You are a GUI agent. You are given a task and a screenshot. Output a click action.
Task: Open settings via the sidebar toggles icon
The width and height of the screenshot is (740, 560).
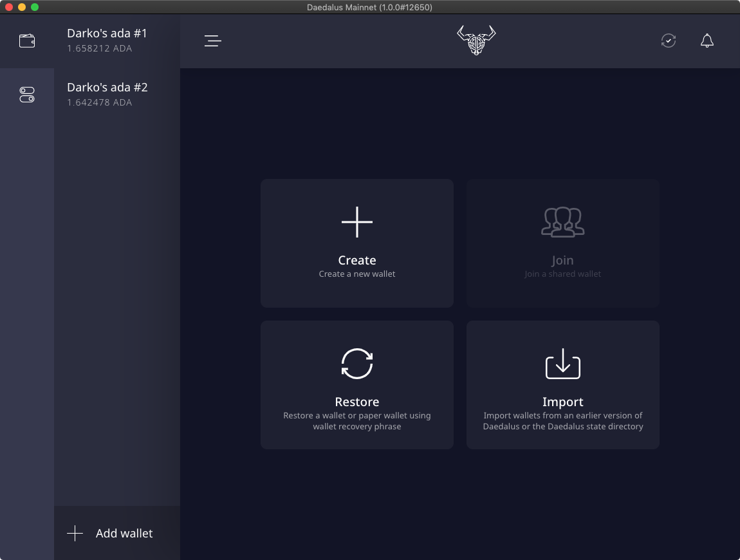tap(27, 95)
